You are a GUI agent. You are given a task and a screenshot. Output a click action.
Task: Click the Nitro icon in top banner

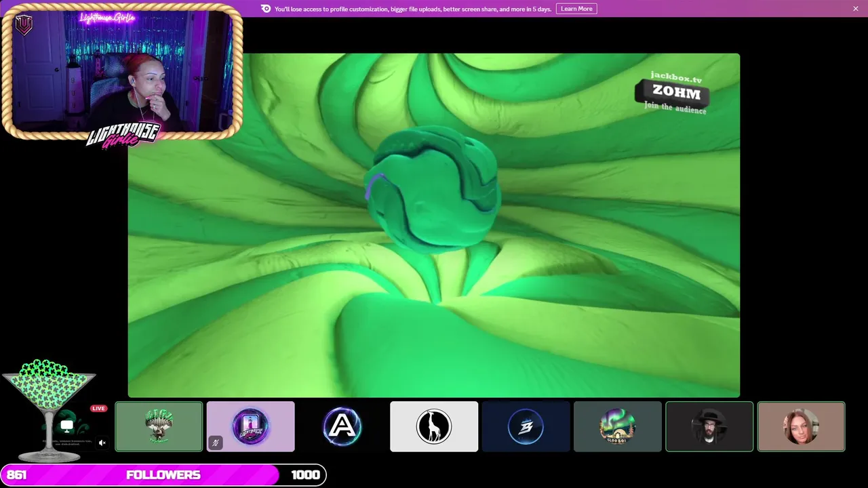(266, 9)
